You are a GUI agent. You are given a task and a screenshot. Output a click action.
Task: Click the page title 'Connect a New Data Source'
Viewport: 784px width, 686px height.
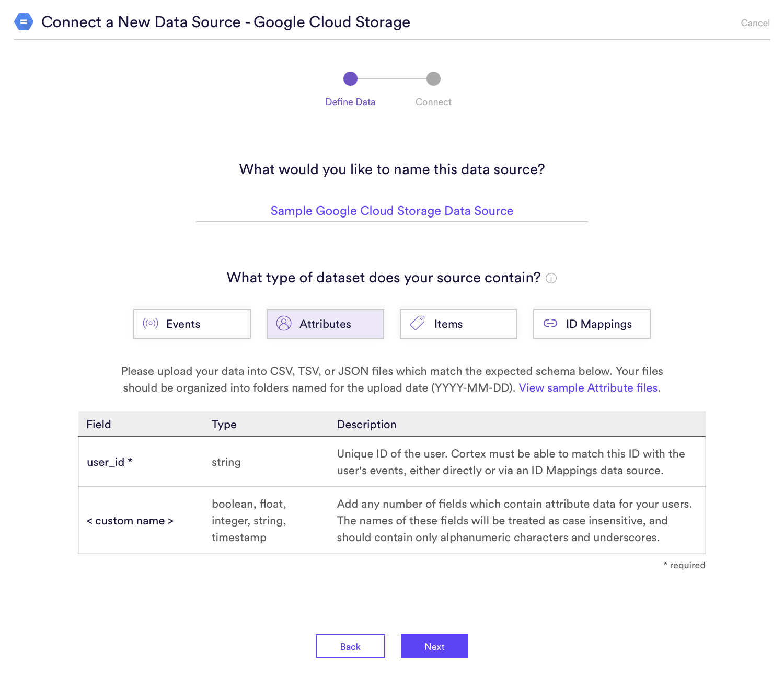coord(226,22)
